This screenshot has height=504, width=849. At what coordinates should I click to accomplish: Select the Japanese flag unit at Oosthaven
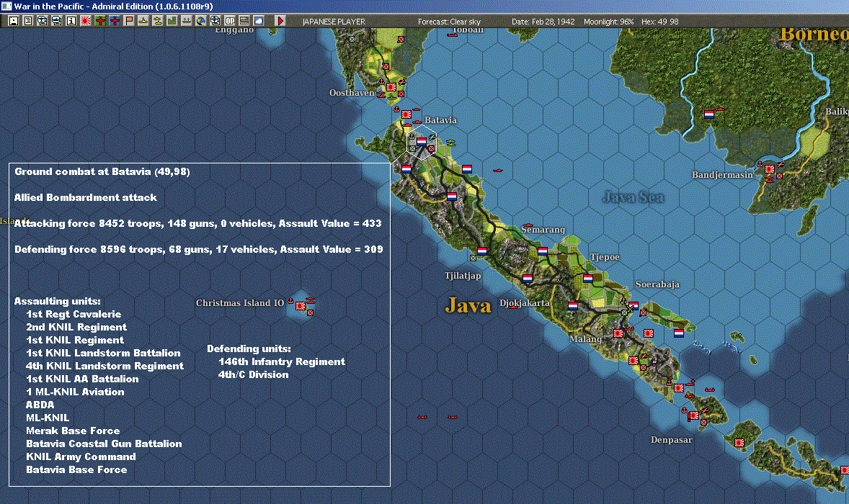click(391, 86)
